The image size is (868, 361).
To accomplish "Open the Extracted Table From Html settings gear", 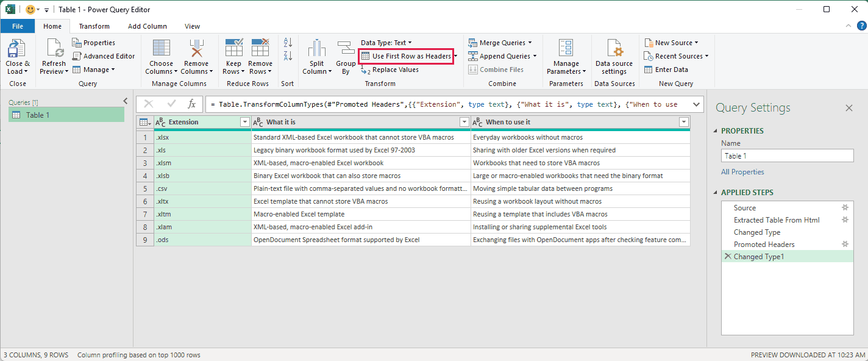I will point(845,220).
